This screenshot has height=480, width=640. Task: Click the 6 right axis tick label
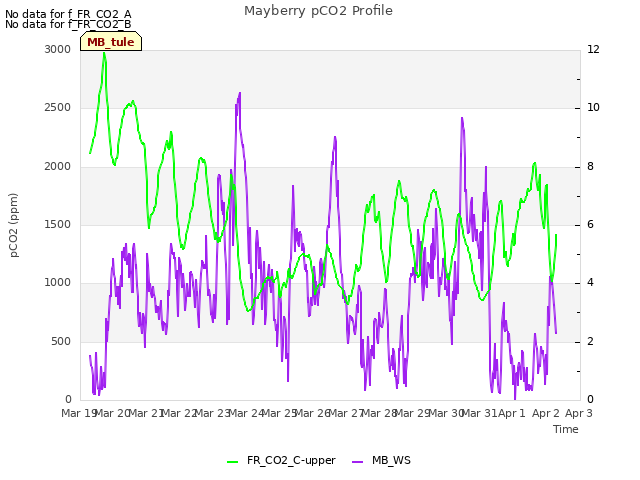pyautogui.click(x=590, y=224)
